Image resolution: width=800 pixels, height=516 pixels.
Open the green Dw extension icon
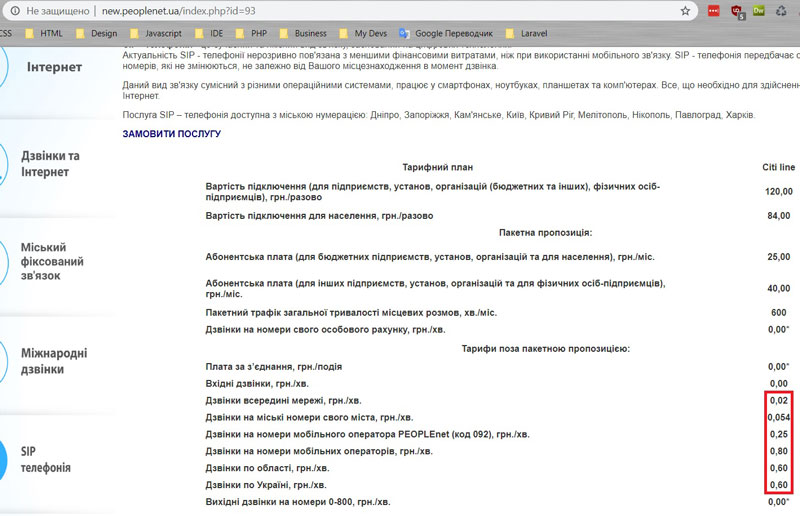tap(759, 11)
